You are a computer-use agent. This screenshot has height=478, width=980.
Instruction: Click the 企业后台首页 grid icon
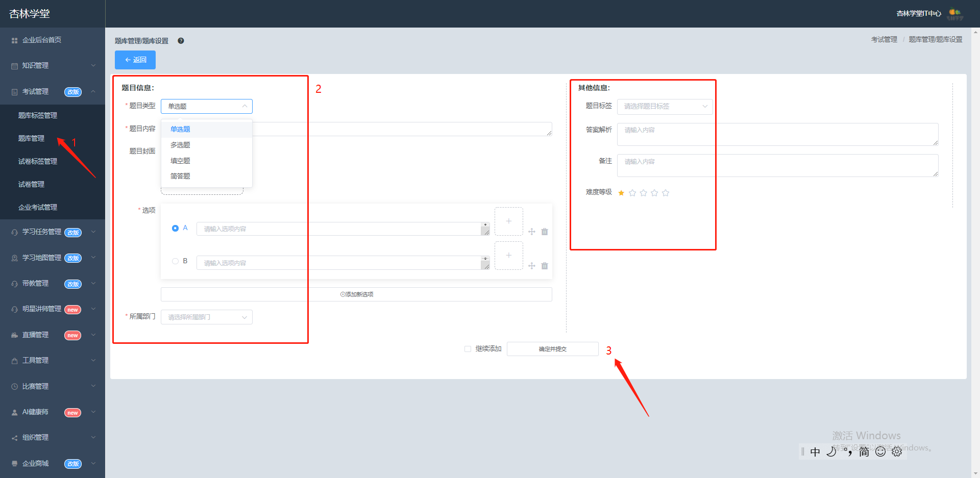[14, 40]
